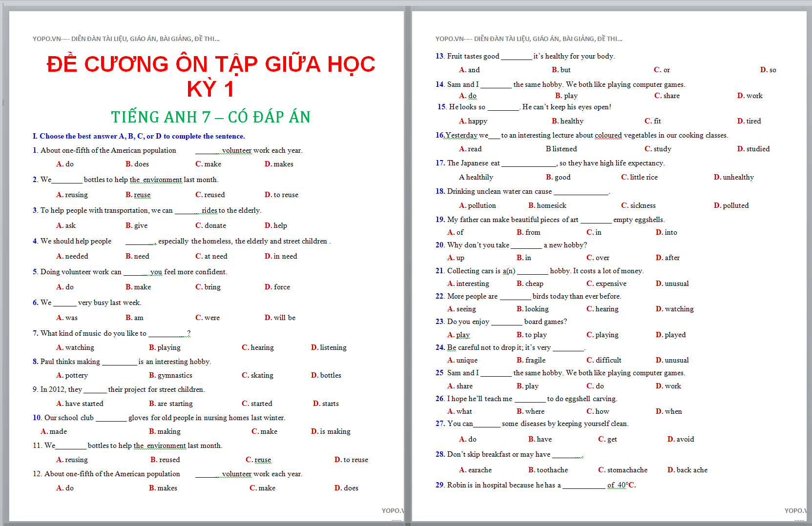The image size is (812, 526).
Task: Choose answer "D. watching" in question 22
Action: (674, 309)
